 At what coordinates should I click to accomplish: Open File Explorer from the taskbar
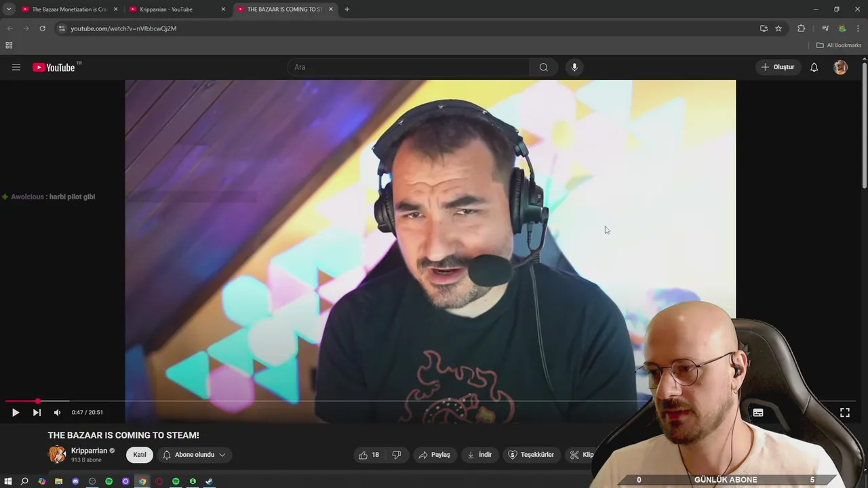(x=58, y=481)
